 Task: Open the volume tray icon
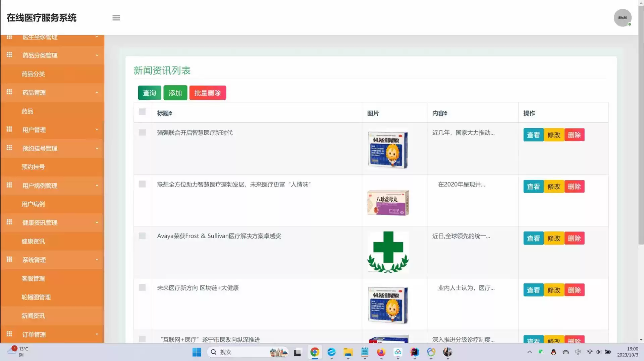598,352
